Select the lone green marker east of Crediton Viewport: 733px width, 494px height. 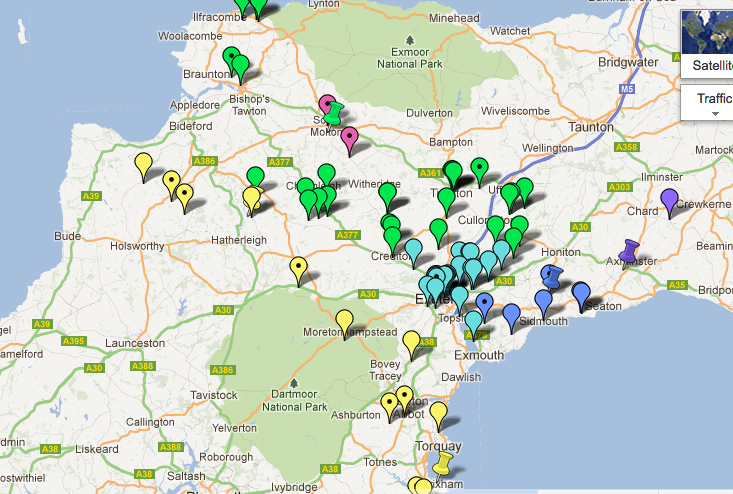point(438,230)
